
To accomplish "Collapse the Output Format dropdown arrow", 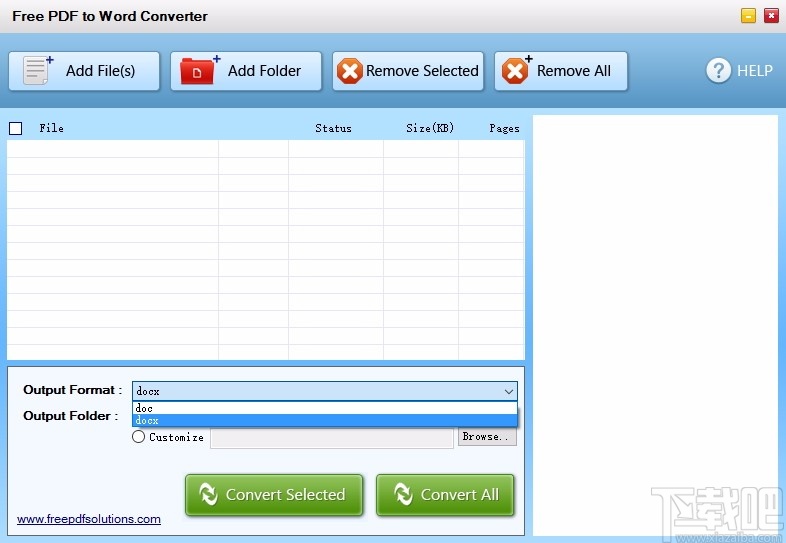I will pyautogui.click(x=509, y=392).
